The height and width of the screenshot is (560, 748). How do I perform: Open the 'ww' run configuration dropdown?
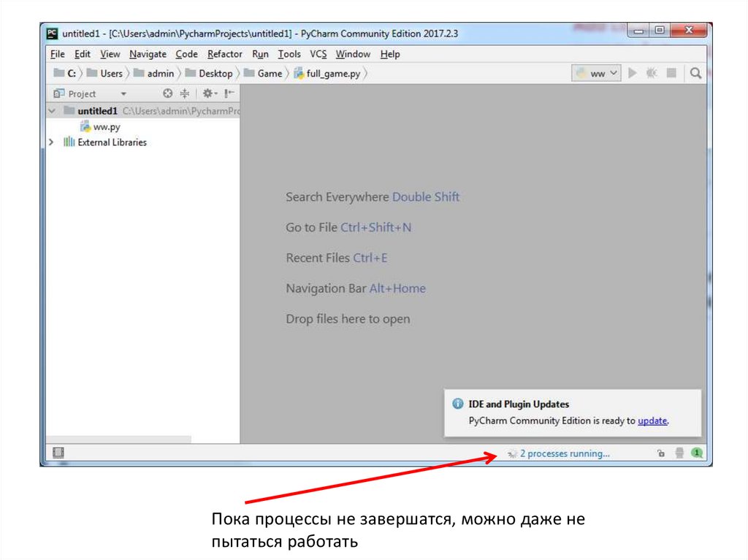(x=597, y=73)
